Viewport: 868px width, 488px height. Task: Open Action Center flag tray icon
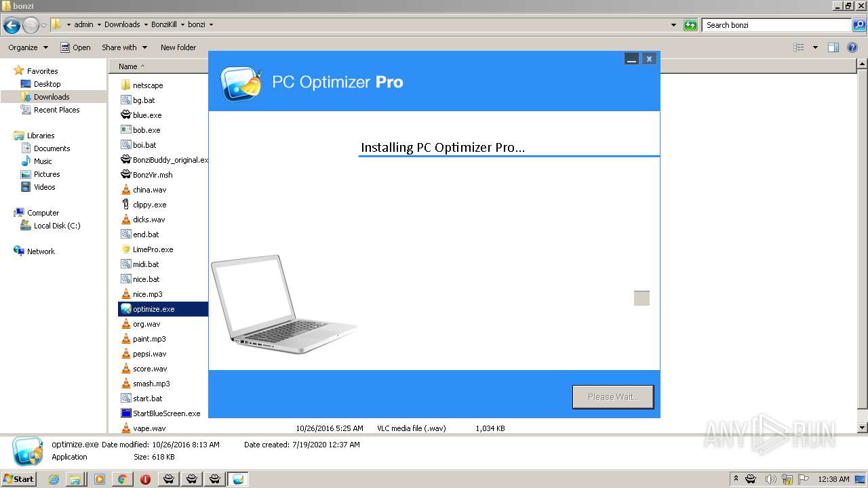[x=804, y=479]
